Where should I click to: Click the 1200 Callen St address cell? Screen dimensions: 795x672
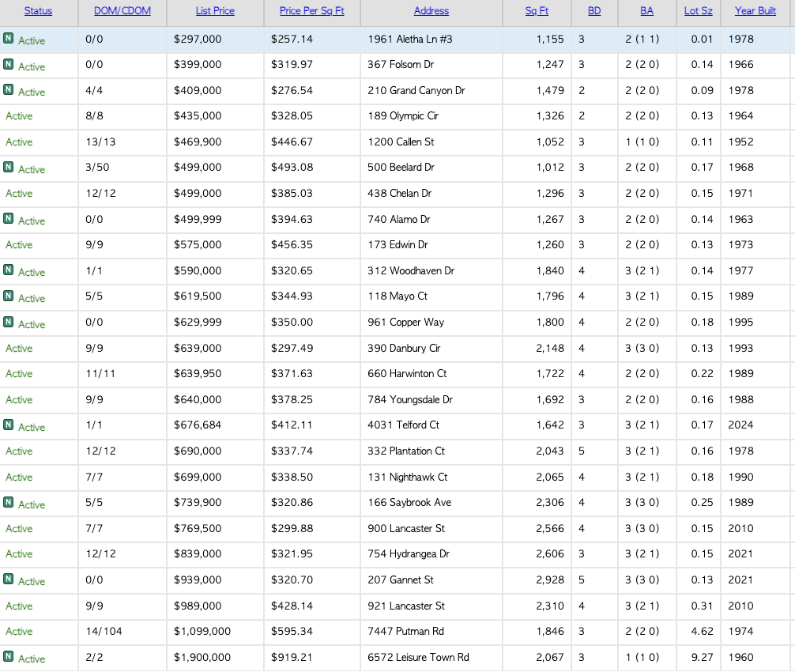[x=401, y=142]
